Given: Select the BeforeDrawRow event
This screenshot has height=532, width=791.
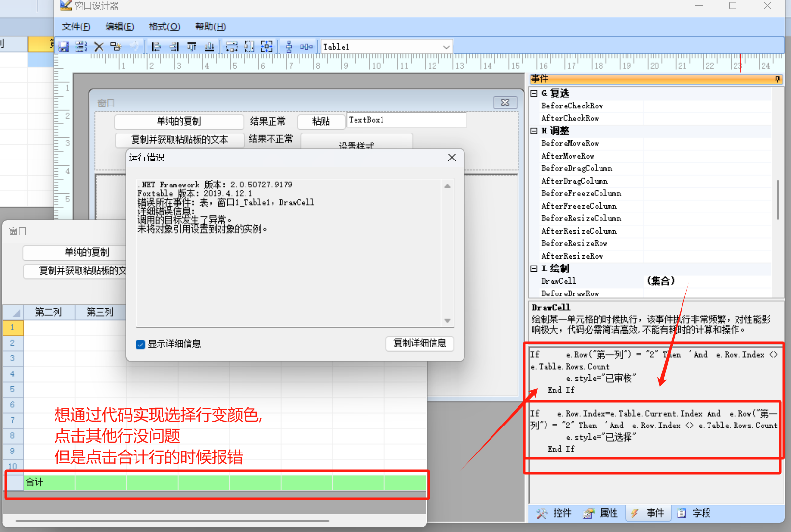Looking at the screenshot, I should click(x=570, y=293).
